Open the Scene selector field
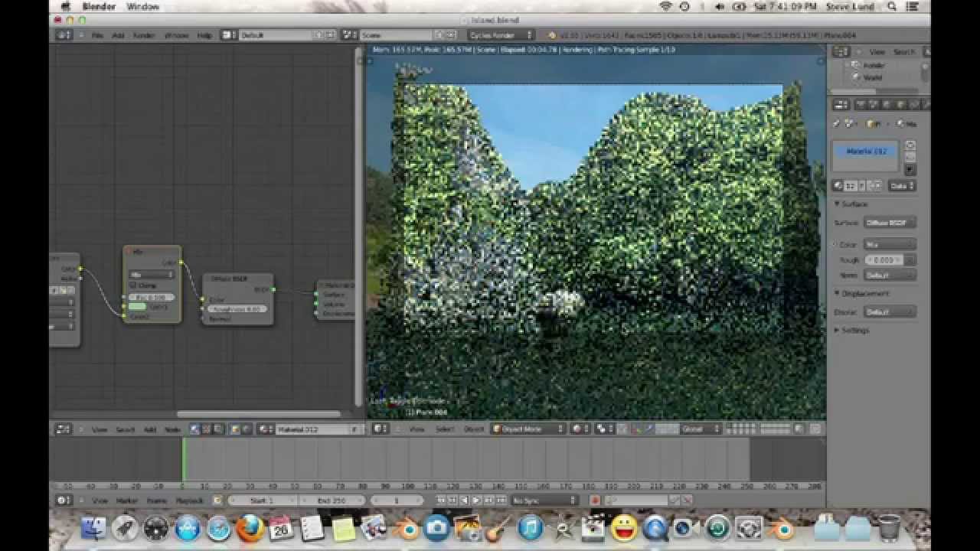The image size is (980, 551). click(x=398, y=35)
